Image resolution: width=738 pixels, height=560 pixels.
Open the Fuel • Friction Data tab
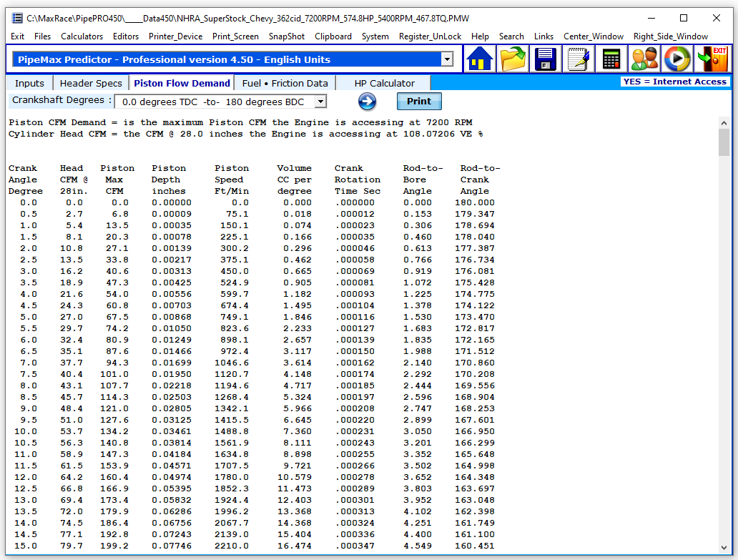point(285,83)
